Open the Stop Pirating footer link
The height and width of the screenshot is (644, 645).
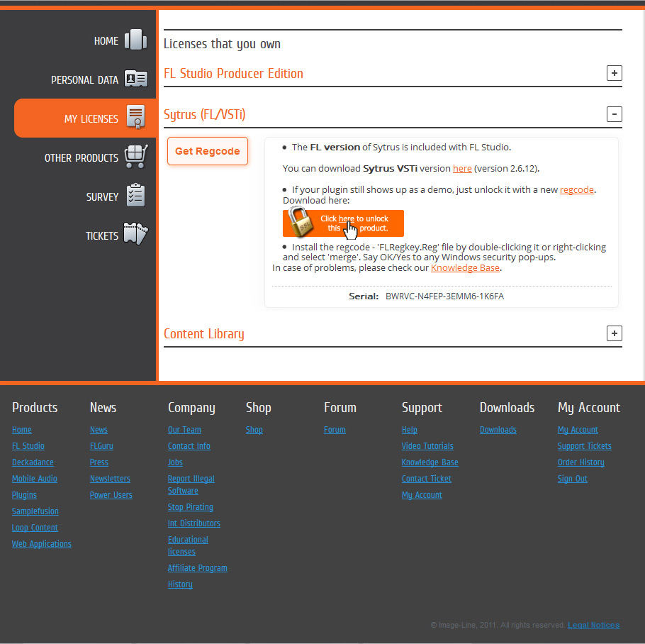(x=191, y=507)
